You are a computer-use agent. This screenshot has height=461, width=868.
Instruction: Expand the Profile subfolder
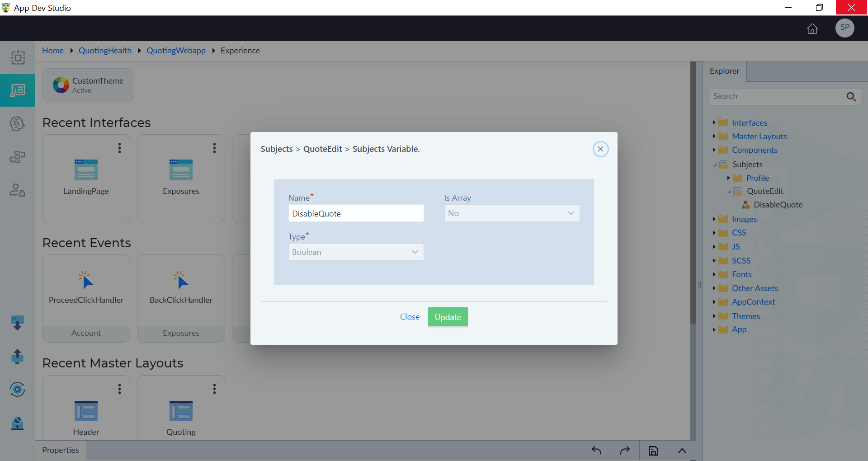pos(728,178)
